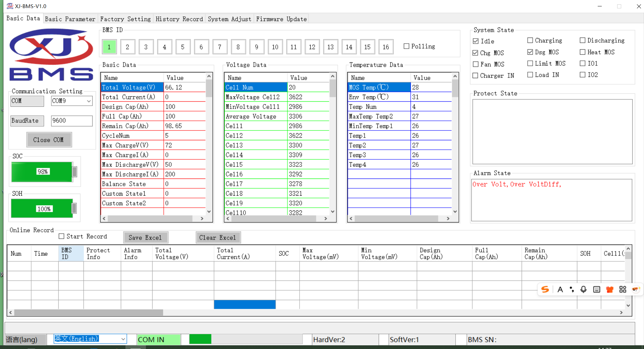The image size is (644, 349).
Task: Select the Cell Num row
Action: coord(277,87)
